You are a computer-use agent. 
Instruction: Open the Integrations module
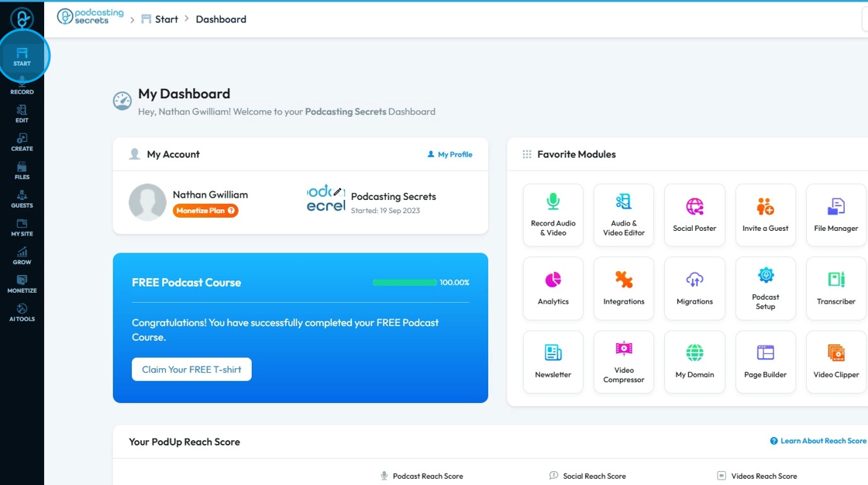click(x=624, y=288)
